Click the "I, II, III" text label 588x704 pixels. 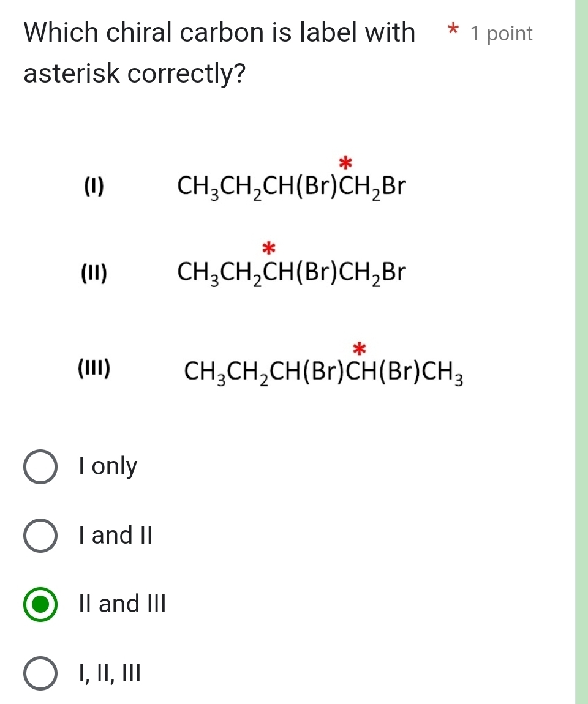click(x=109, y=673)
